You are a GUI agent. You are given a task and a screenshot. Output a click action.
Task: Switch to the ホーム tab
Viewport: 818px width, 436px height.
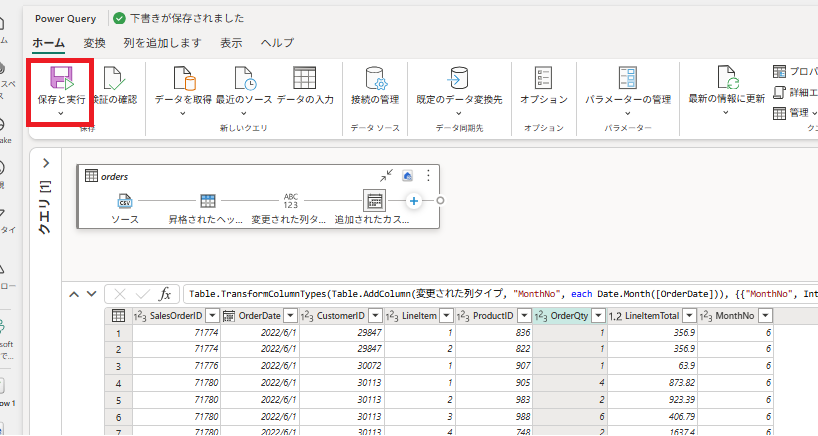tap(49, 43)
